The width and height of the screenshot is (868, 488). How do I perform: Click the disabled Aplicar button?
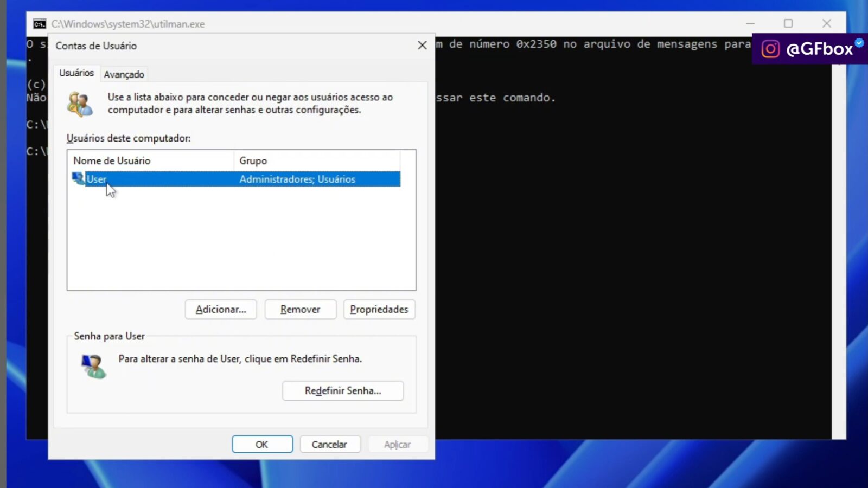coord(398,444)
